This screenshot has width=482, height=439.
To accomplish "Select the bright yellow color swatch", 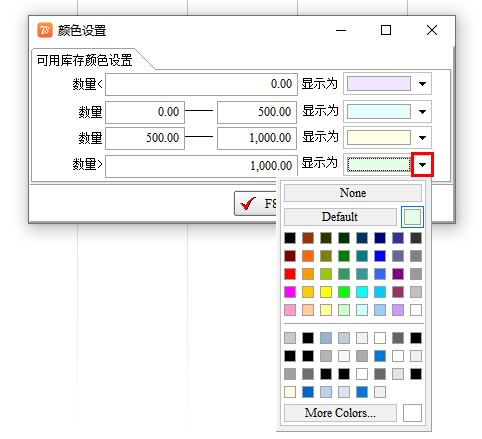I will (326, 292).
